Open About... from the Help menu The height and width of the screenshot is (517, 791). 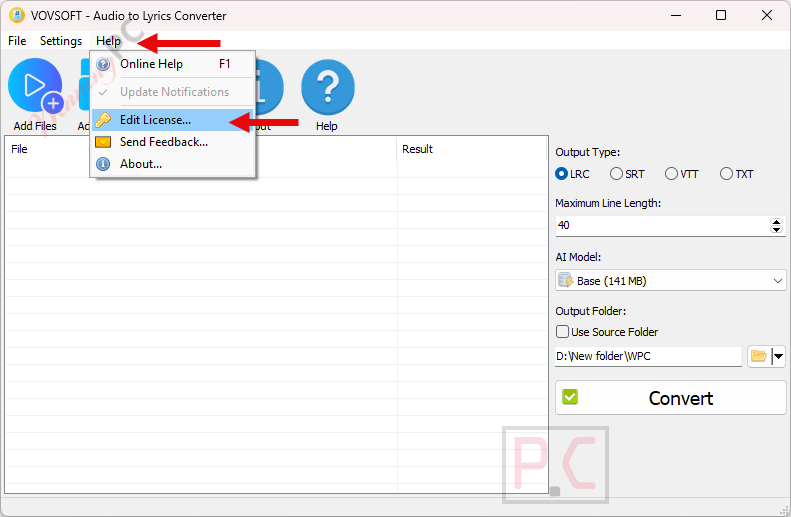(x=172, y=164)
